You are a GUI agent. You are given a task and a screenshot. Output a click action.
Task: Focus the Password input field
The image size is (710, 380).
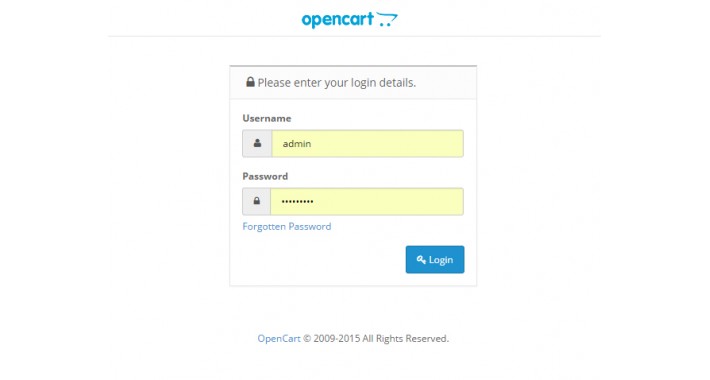[x=367, y=202]
